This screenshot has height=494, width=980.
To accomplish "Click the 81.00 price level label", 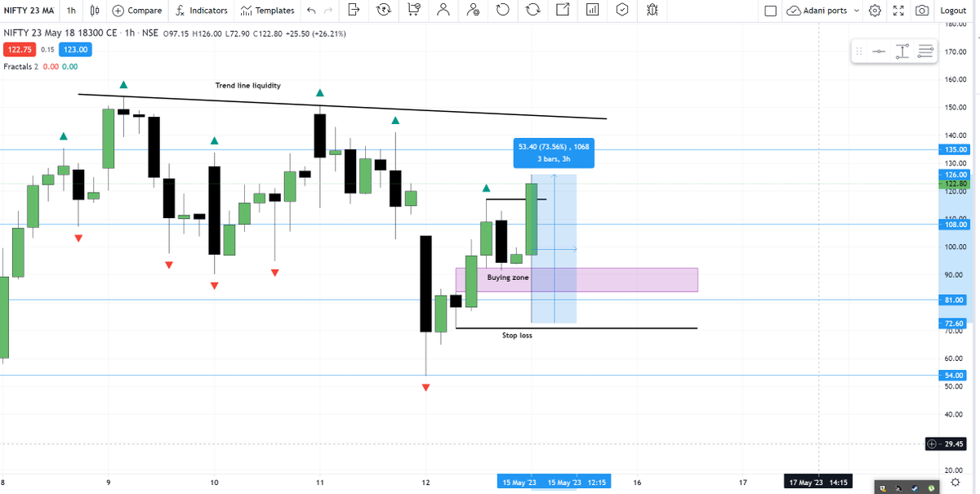I will pos(954,300).
